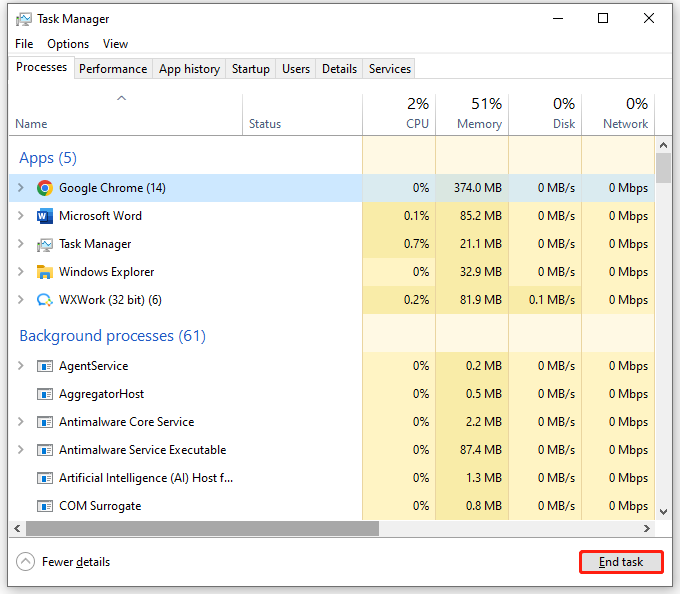Click the COM Surrogate process icon
The image size is (680, 594).
44,506
